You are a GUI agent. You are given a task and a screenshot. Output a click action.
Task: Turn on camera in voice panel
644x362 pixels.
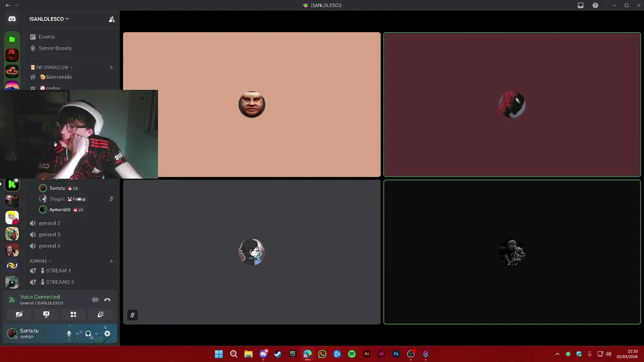pyautogui.click(x=19, y=314)
